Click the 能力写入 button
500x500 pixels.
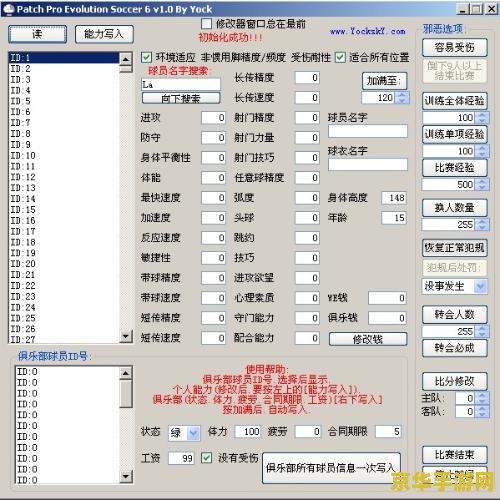(x=104, y=34)
